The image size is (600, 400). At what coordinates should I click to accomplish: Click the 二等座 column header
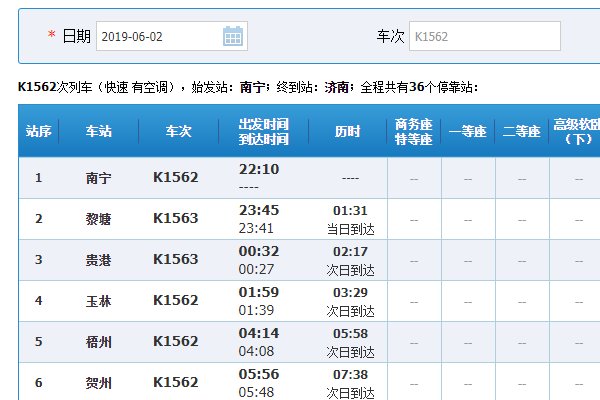522,131
